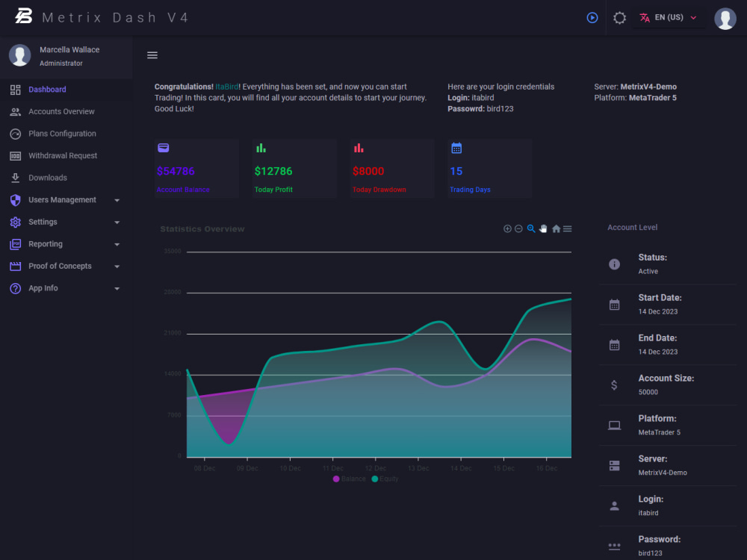Click the wallet icon on Account Balance card

click(x=163, y=148)
